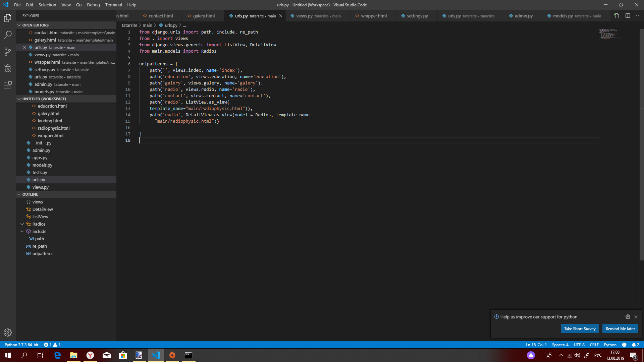Open the notifications bell in status bar
The height and width of the screenshot is (362, 644).
635,345
